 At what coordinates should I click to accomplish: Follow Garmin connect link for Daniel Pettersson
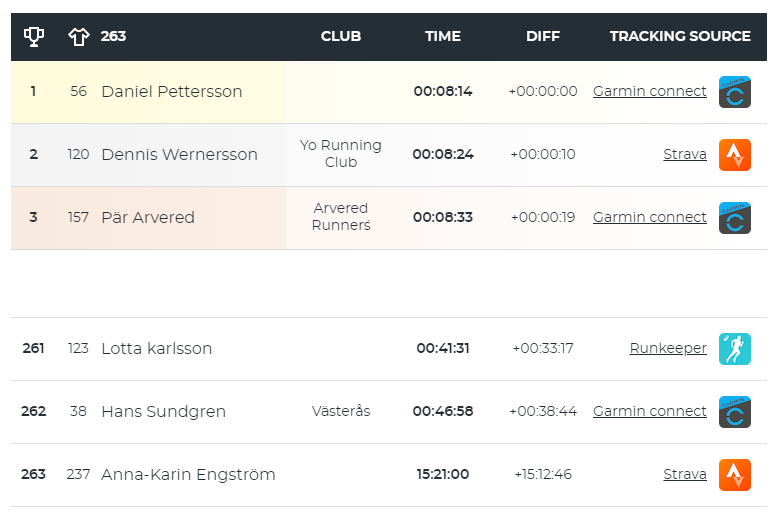(x=650, y=91)
